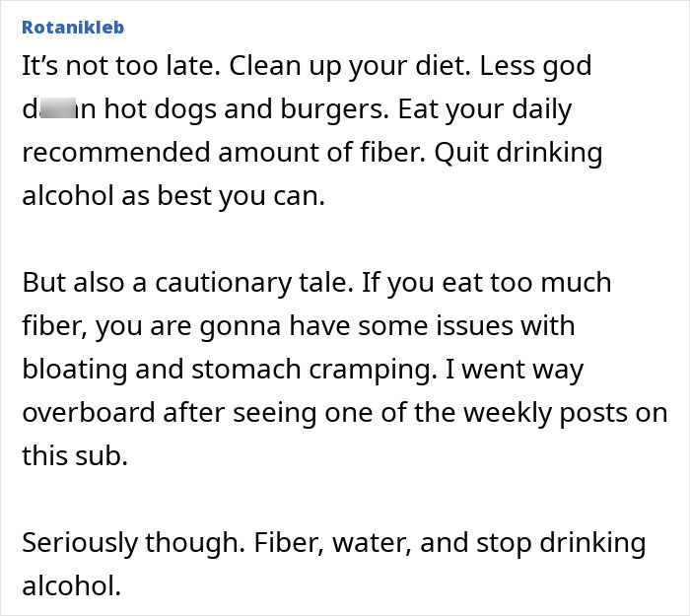Click the text "alcohol as best you can."
Viewport: 690px width, 616px height.
172,196
